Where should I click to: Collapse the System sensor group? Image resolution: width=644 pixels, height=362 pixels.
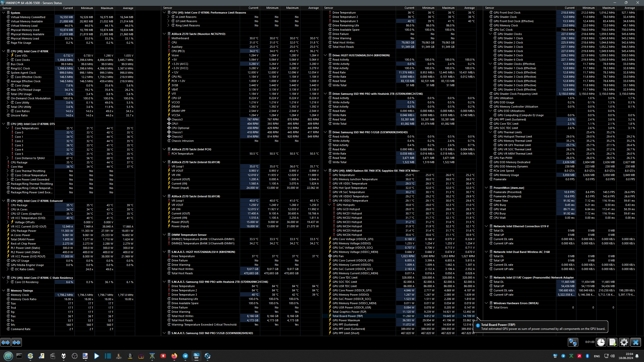pyautogui.click(x=4, y=13)
